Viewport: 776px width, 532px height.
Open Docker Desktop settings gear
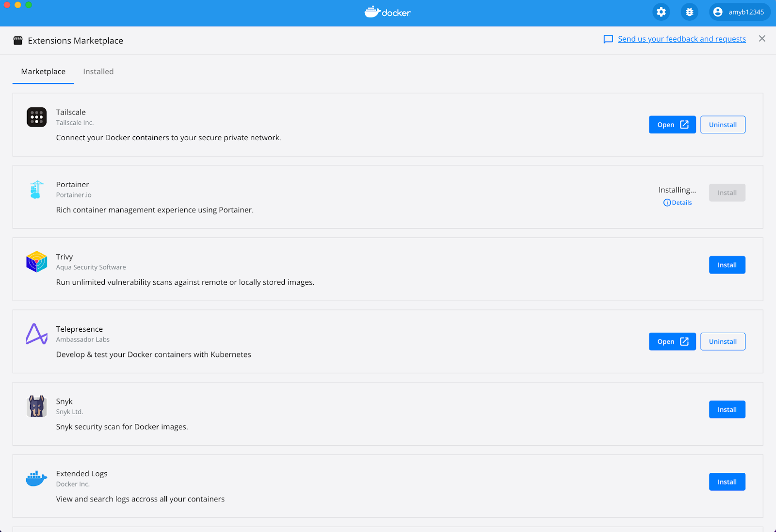[661, 12]
